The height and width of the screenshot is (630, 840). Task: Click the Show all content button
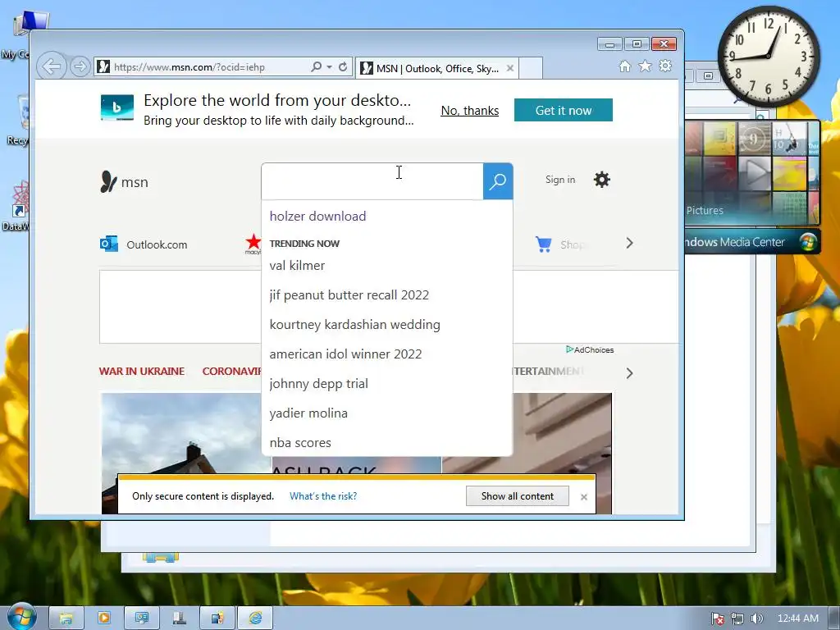point(517,496)
